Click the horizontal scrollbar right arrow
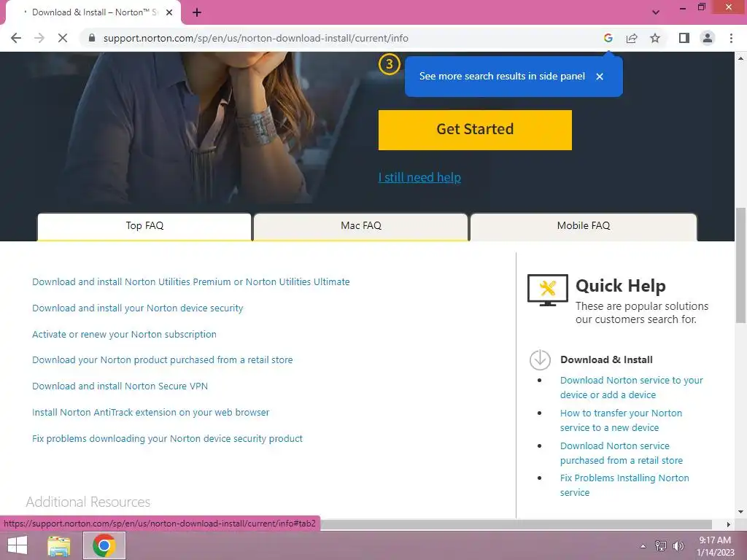The image size is (747, 560). (728, 524)
